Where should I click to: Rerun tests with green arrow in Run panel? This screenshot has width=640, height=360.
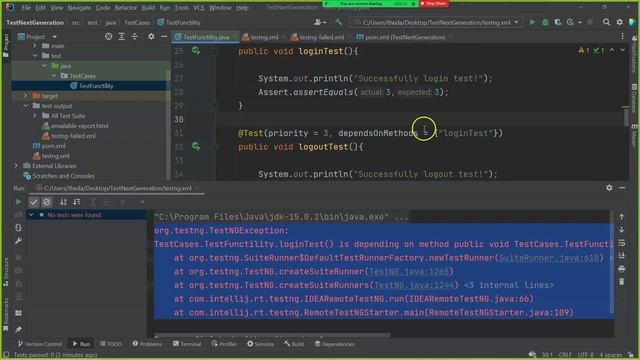pyautogui.click(x=18, y=202)
